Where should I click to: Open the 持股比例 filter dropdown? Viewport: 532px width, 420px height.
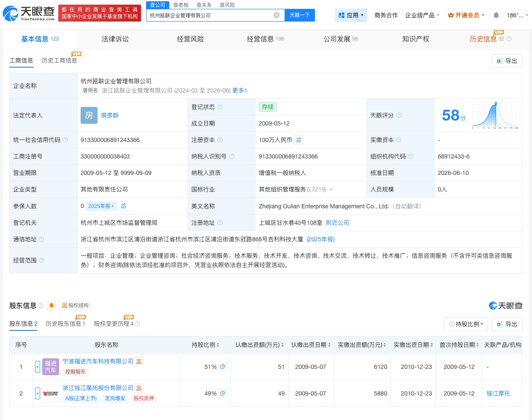tap(466, 324)
